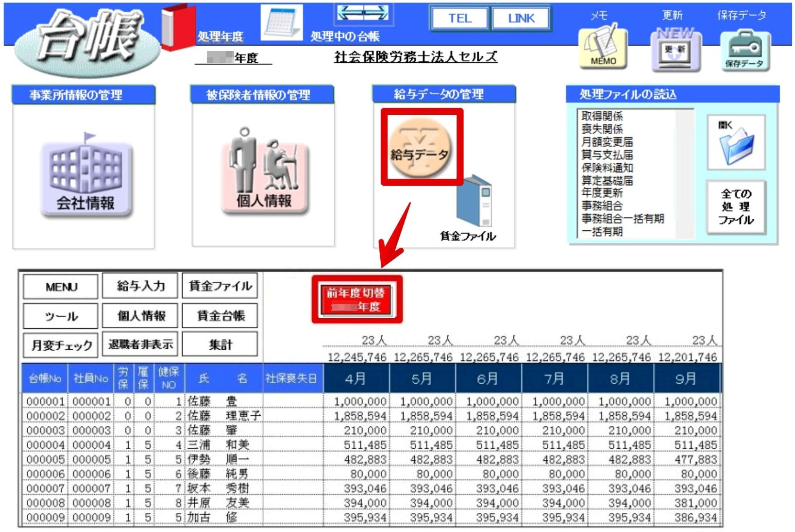This screenshot has height=532, width=795.
Task: Select the row for 坂本 秀樹
Action: point(371,488)
